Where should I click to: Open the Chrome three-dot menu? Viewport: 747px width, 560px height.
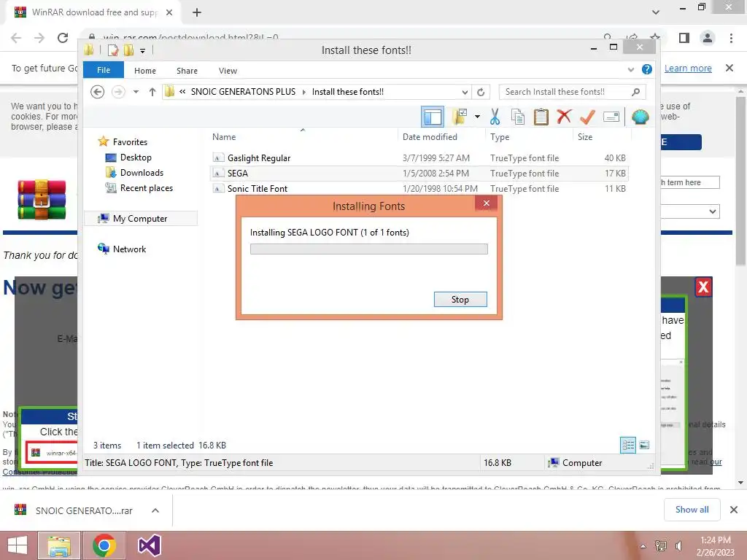click(731, 38)
